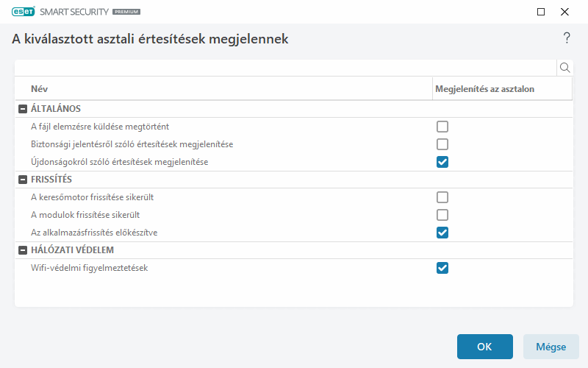588x368 pixels.
Task: Select 'Az alkalmazásfrissítés előkészítve' text
Action: coord(94,233)
